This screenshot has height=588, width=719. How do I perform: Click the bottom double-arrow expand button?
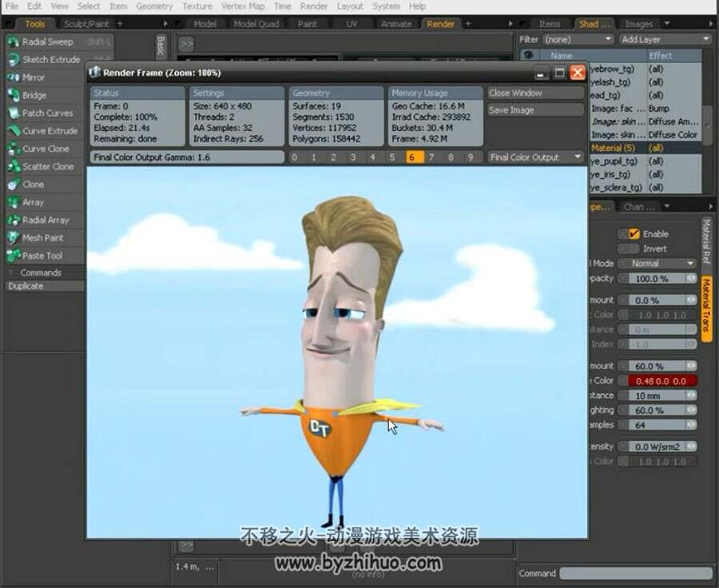pyautogui.click(x=185, y=545)
